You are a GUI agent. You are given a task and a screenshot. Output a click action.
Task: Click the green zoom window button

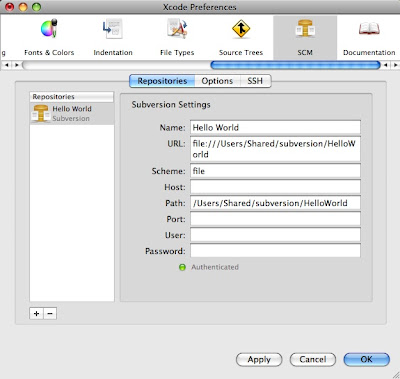click(x=36, y=7)
